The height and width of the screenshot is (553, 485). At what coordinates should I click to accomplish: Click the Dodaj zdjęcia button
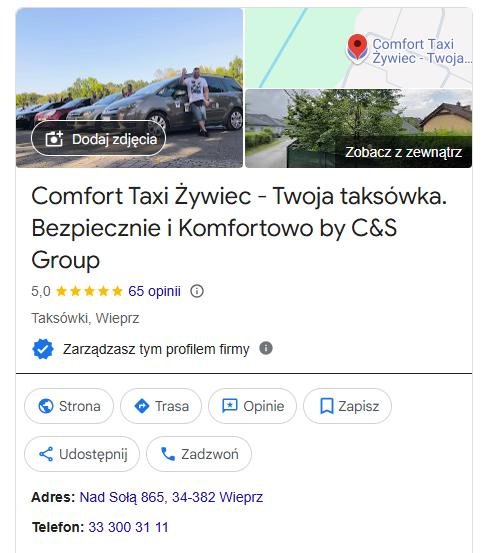tap(98, 139)
